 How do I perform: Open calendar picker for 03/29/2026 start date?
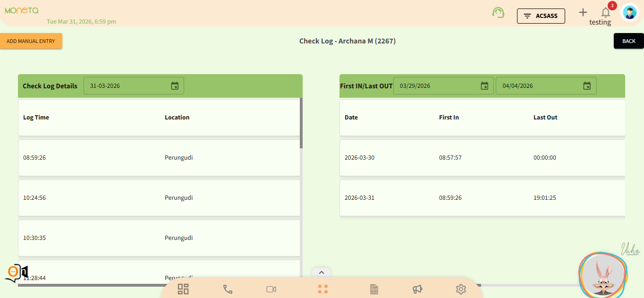click(484, 86)
